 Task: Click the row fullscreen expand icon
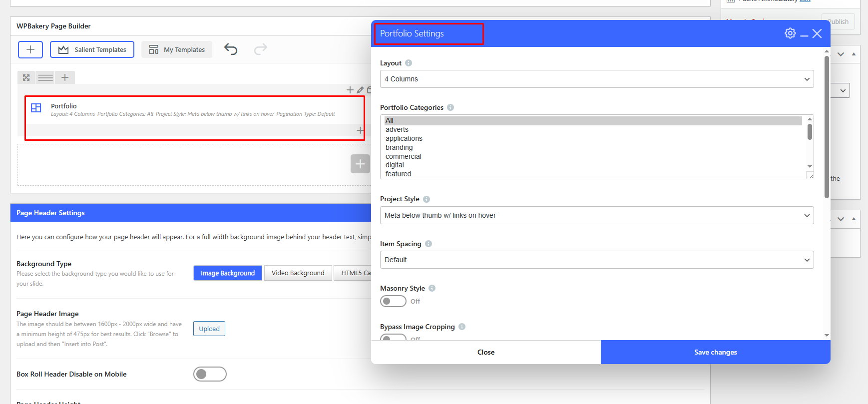pyautogui.click(x=26, y=77)
